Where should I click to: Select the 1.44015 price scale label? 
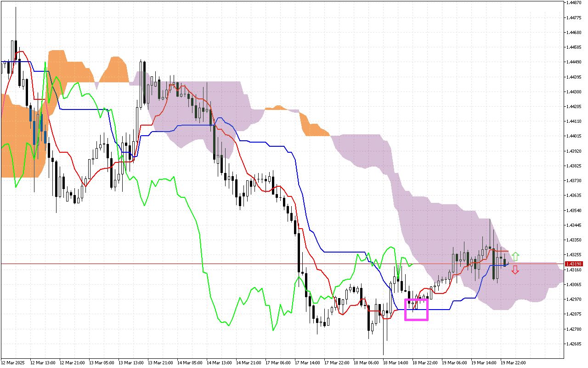(574, 136)
